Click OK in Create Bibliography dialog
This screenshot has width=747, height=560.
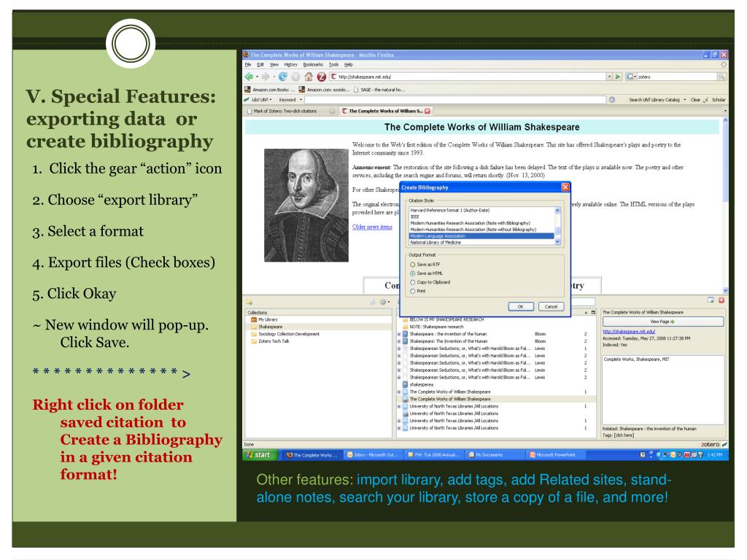click(x=520, y=306)
